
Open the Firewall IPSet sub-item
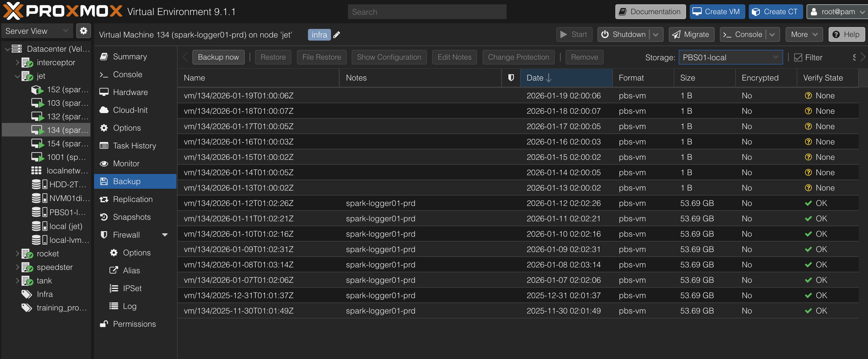pos(135,288)
